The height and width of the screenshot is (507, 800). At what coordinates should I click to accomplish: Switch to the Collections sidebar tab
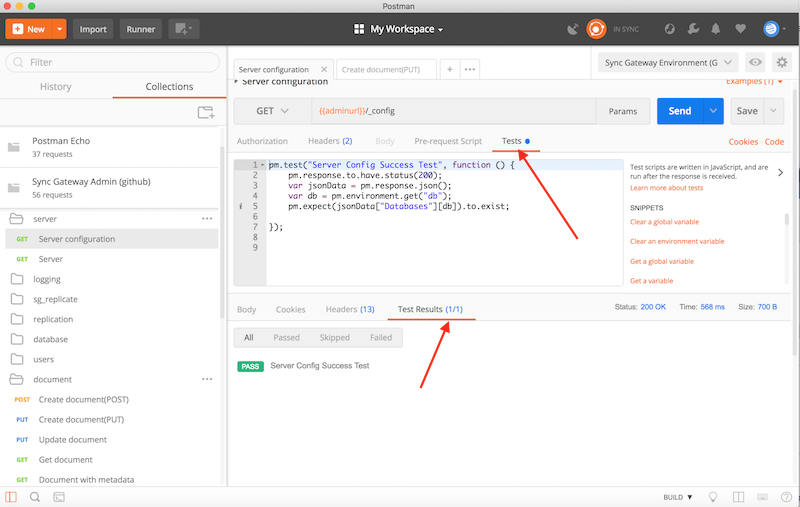point(169,87)
